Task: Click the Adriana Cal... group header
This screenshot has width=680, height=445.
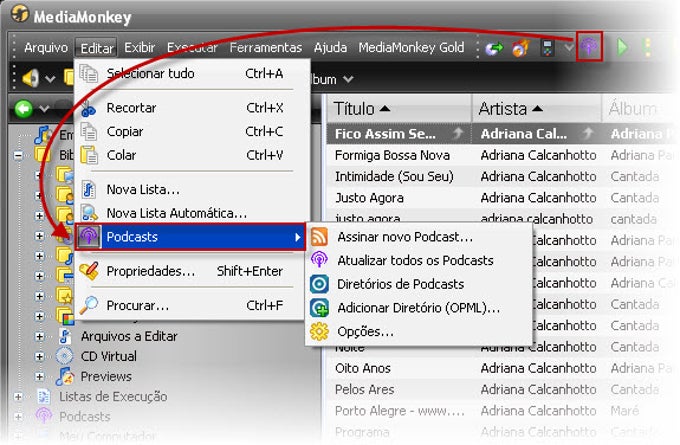Action: point(537,134)
